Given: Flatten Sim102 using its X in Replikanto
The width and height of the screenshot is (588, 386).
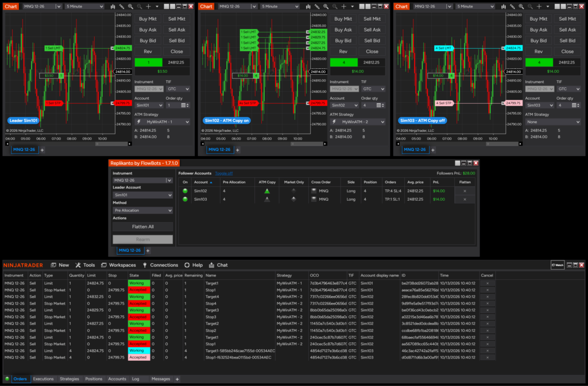Looking at the screenshot, I should (x=465, y=191).
